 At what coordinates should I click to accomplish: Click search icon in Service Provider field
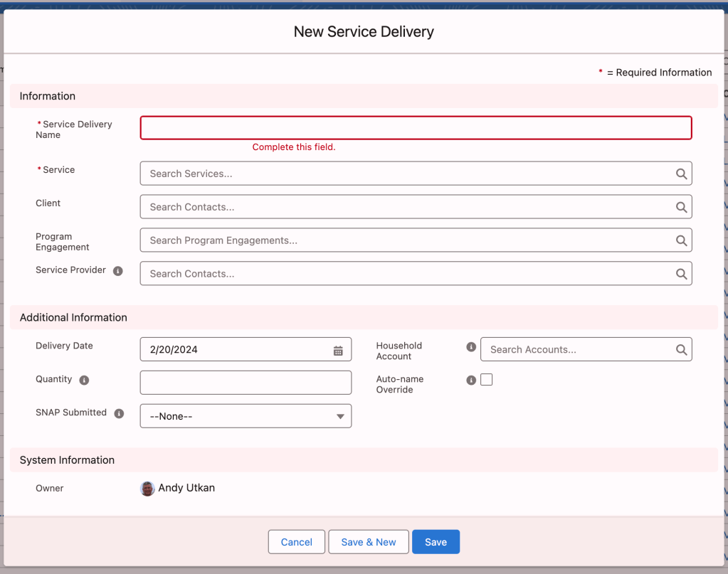pyautogui.click(x=681, y=274)
